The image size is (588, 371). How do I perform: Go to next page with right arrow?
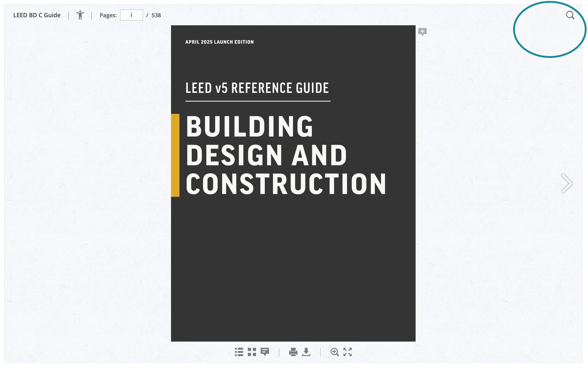coord(567,183)
